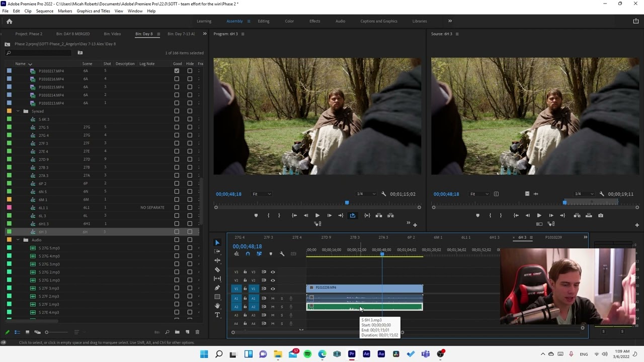Collapse the Synced bin folder
The image size is (644, 362).
point(18,111)
